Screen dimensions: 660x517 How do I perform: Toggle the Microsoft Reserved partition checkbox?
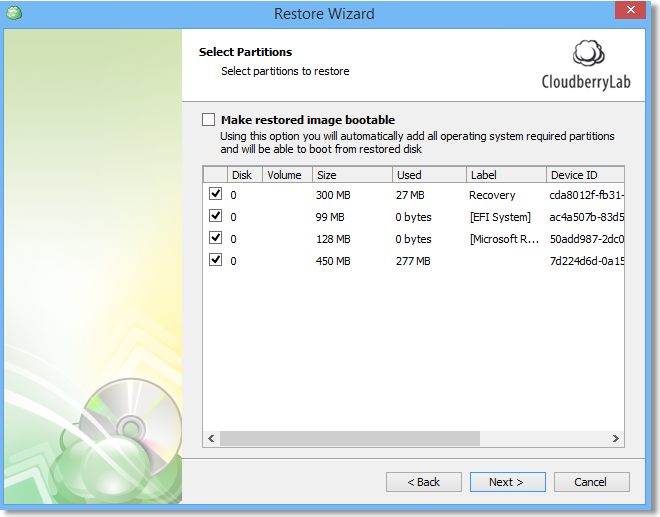215,238
